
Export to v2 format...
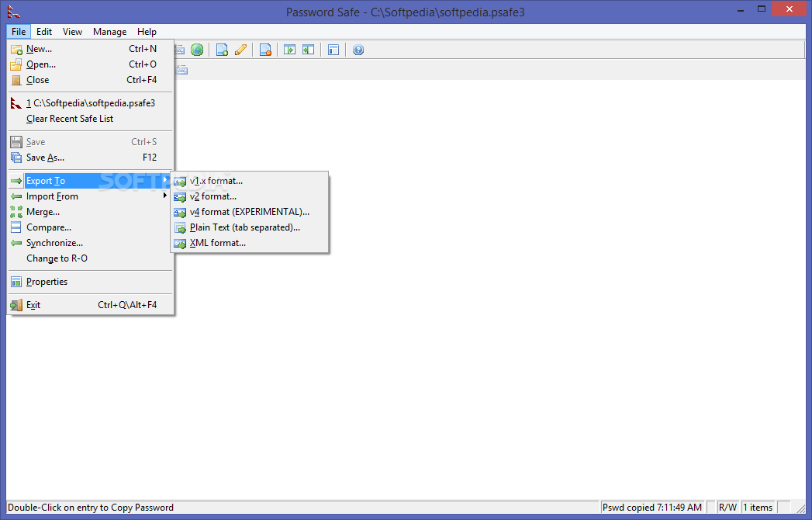250,196
